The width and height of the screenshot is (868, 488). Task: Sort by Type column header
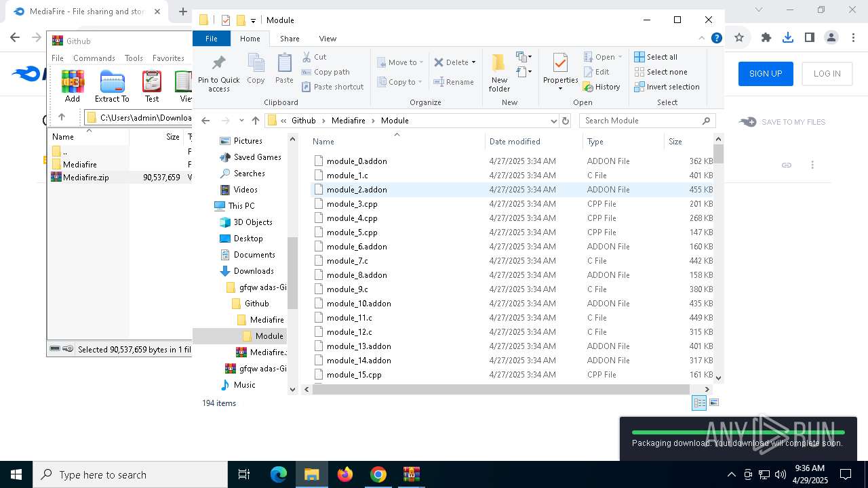[623, 142]
